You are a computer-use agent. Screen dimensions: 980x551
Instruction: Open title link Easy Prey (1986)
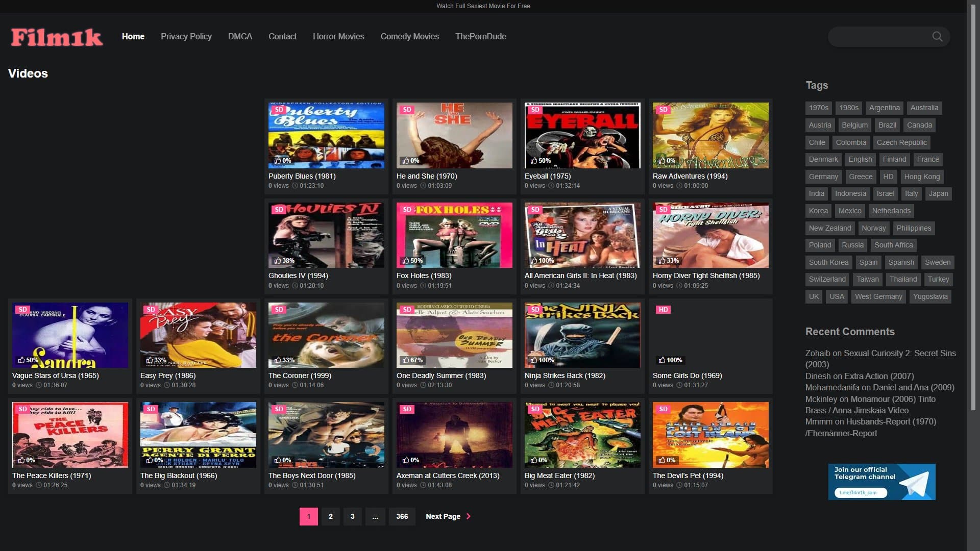coord(168,375)
